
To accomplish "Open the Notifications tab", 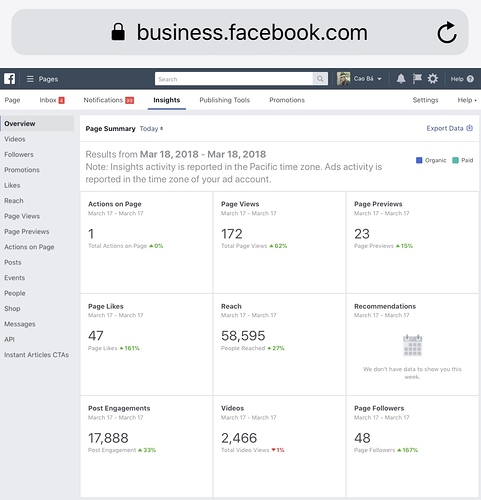I will [103, 100].
